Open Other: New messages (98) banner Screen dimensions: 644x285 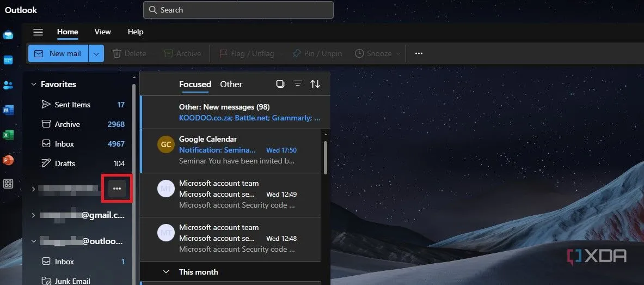[235, 112]
